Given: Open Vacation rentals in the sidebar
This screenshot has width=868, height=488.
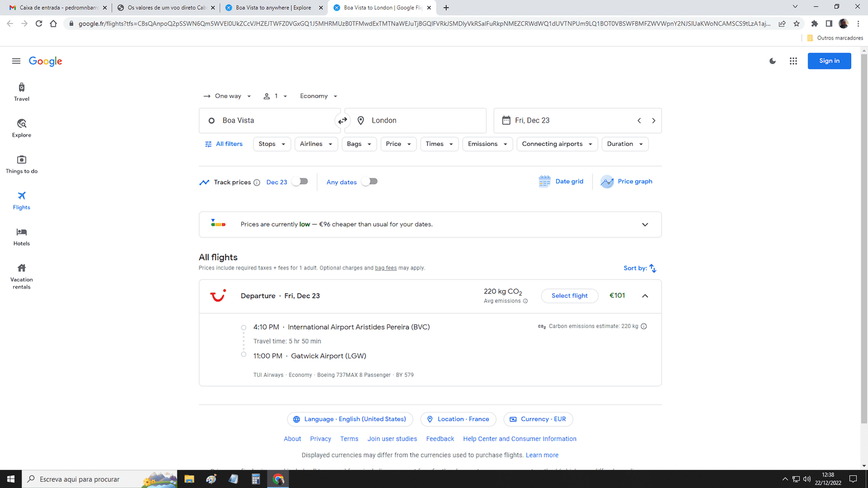Looking at the screenshot, I should 22,276.
